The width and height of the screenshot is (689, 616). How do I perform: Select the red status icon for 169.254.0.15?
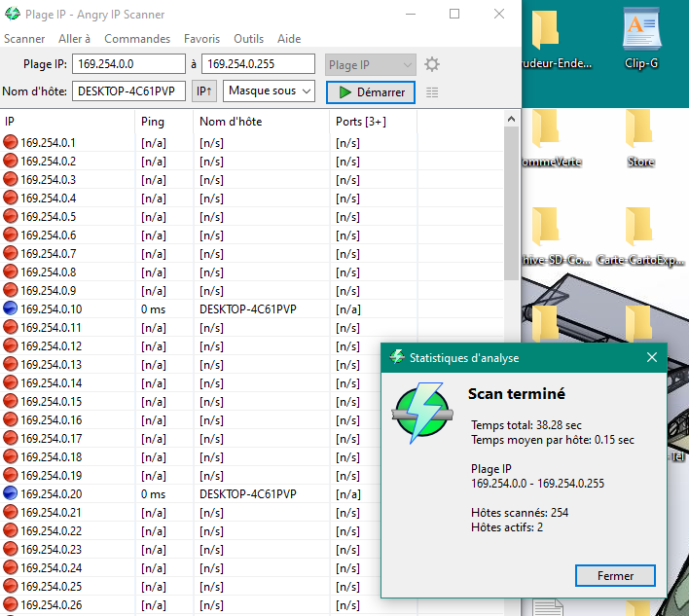tap(10, 401)
